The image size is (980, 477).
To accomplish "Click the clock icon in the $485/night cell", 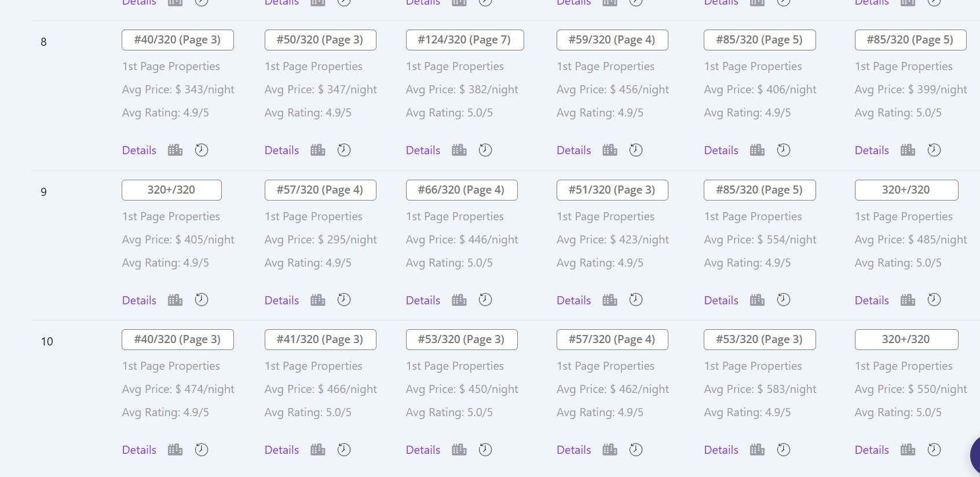I will point(934,300).
